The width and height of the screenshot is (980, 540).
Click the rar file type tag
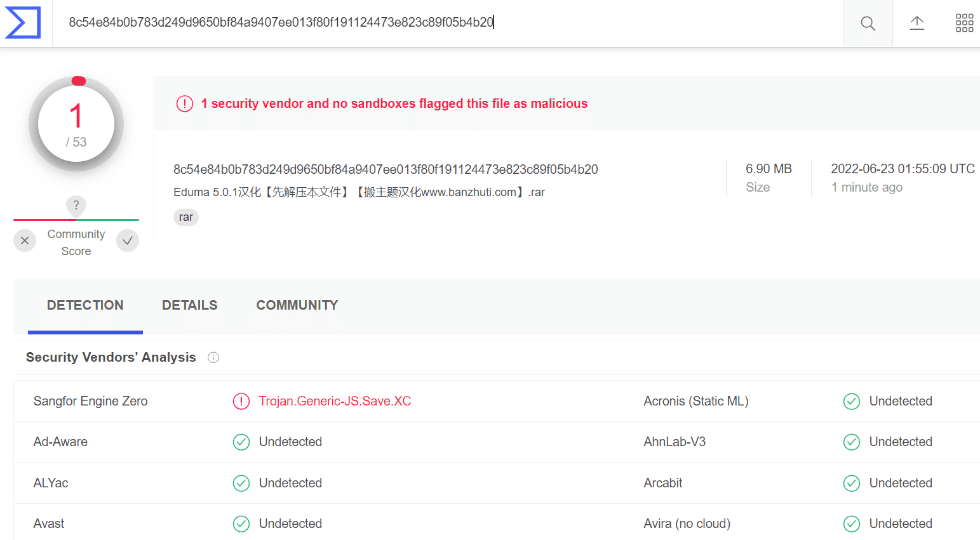click(x=185, y=217)
